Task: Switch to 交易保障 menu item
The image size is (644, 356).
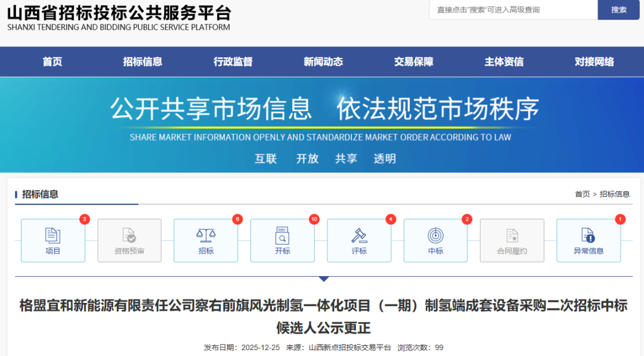Action: [x=413, y=61]
